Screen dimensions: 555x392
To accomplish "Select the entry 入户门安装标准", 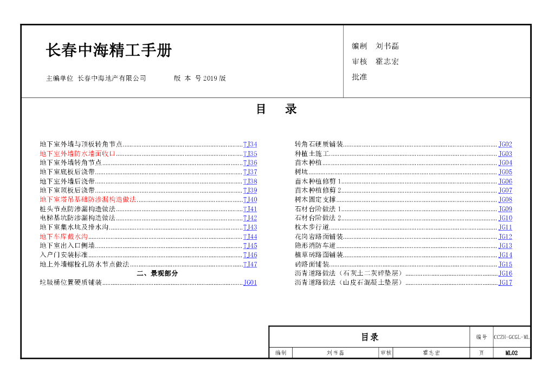I will 64,255.
